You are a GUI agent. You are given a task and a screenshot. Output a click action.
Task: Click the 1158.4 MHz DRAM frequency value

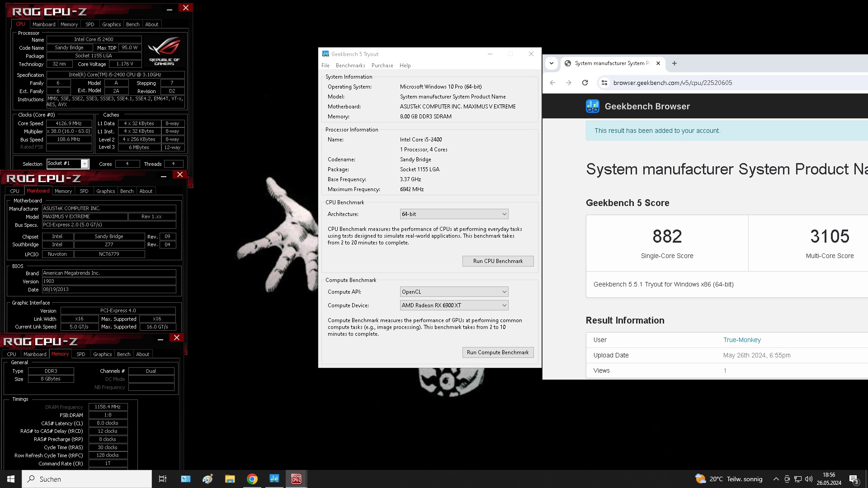pyautogui.click(x=108, y=407)
